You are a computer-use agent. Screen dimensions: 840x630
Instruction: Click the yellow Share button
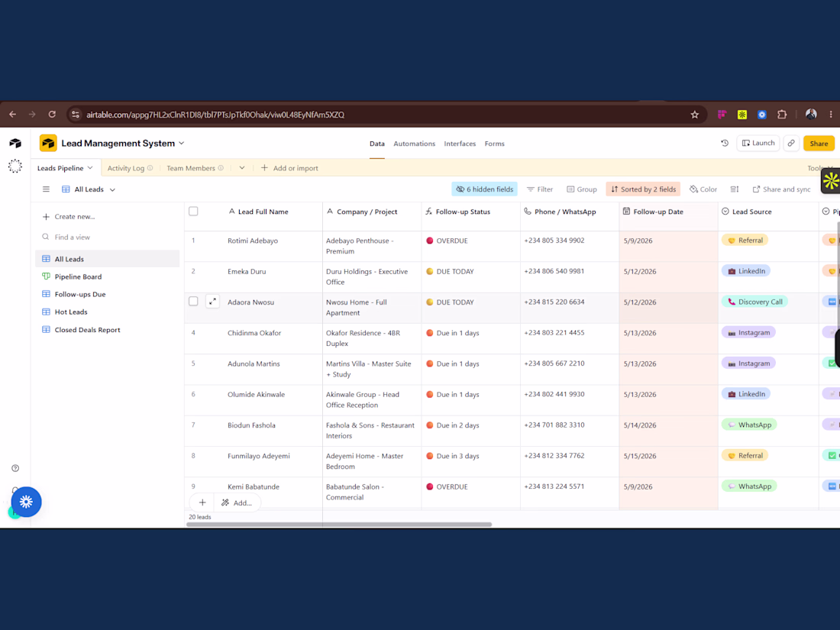pyautogui.click(x=819, y=143)
